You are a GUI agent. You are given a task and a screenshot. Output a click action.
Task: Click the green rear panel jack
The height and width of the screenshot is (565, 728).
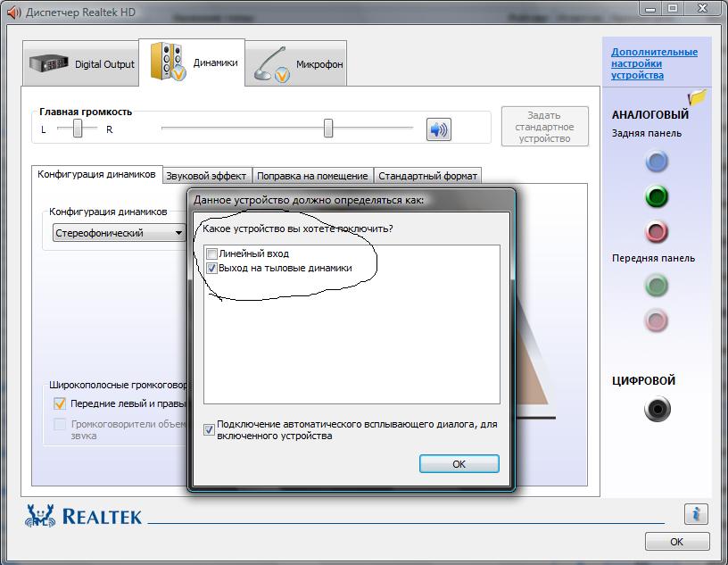point(657,196)
